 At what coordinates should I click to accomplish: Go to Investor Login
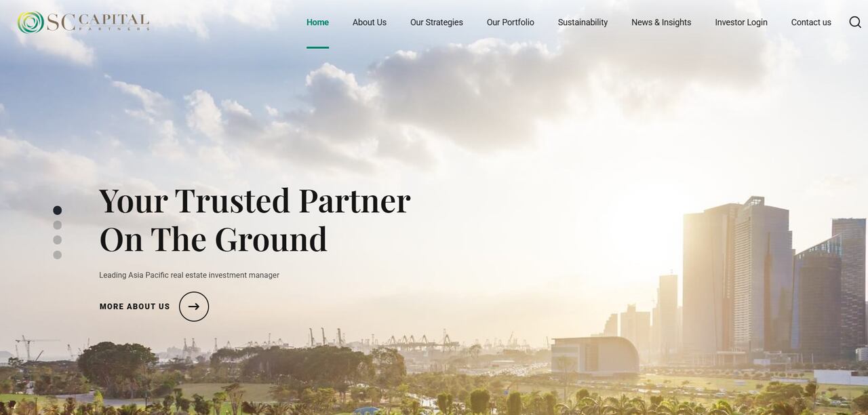741,22
